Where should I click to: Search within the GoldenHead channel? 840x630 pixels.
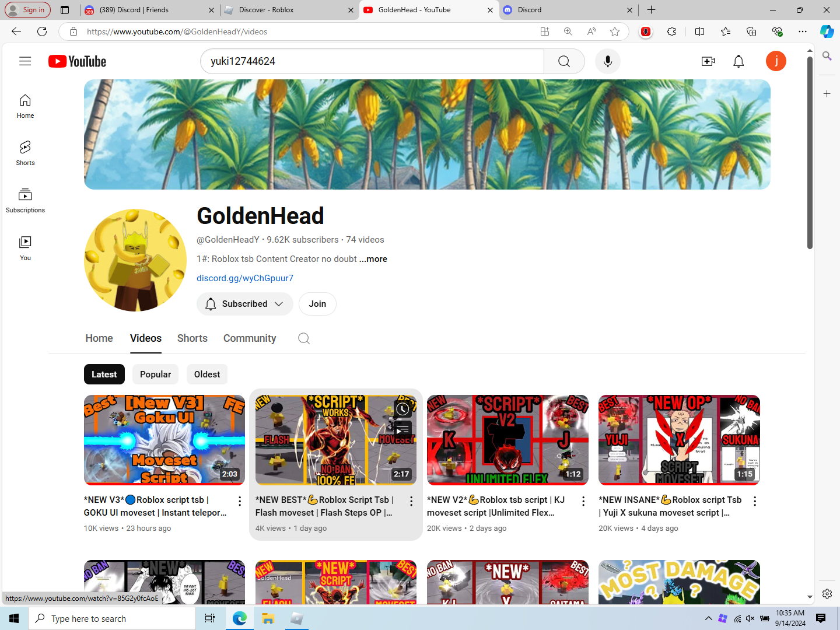304,338
